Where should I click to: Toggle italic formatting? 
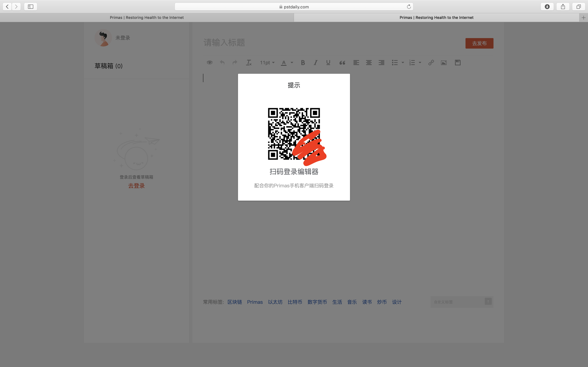pos(315,63)
